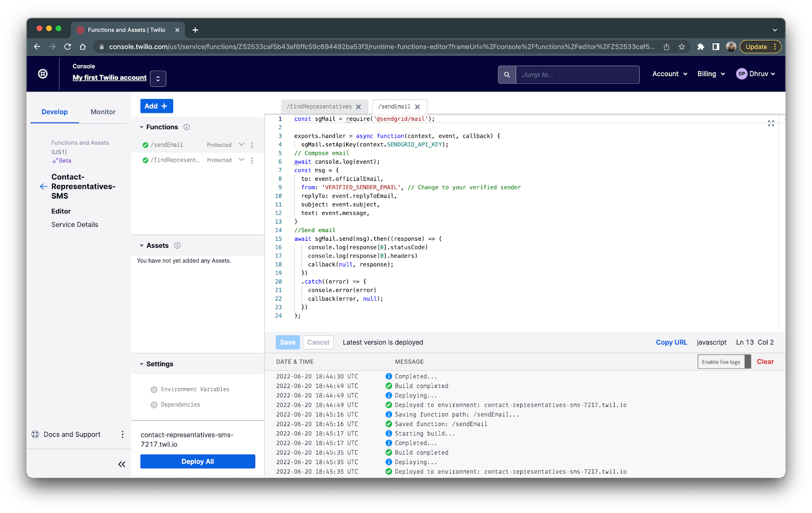Open the info icon next to Functions
Viewport: 812px width, 513px height.
[186, 127]
